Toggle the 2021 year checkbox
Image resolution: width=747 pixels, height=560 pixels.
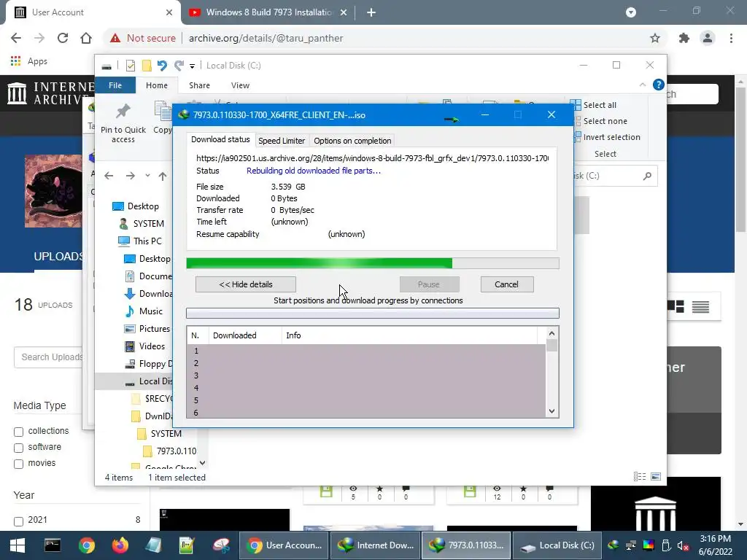18,521
